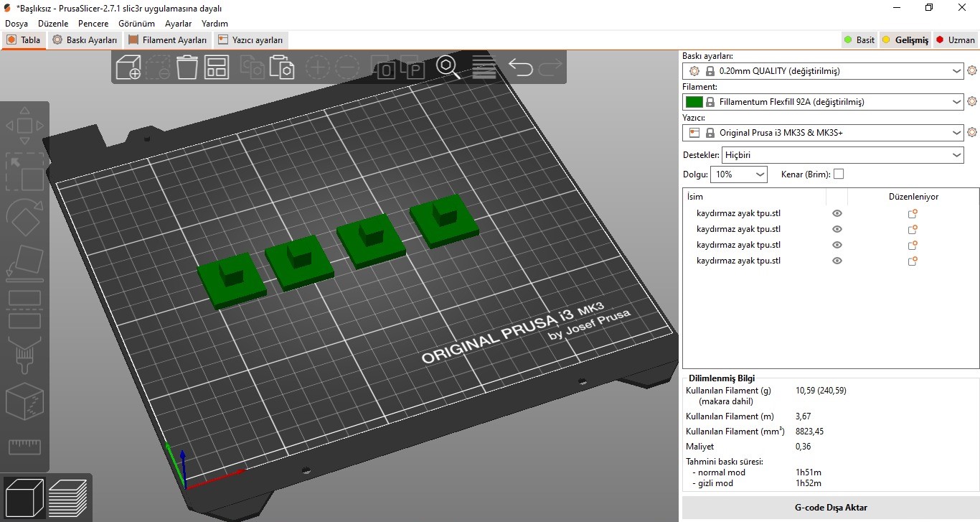The width and height of the screenshot is (980, 522).
Task: Enable the Kenar (Brim) checkbox
Action: click(x=839, y=174)
